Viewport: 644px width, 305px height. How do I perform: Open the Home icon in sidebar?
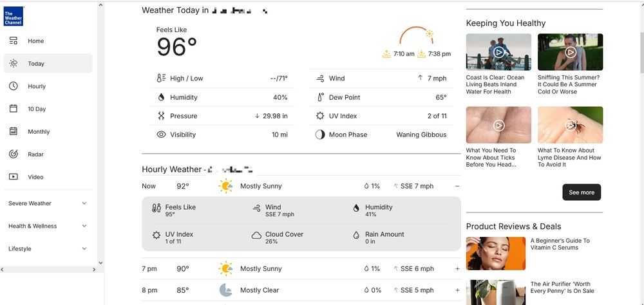13,41
